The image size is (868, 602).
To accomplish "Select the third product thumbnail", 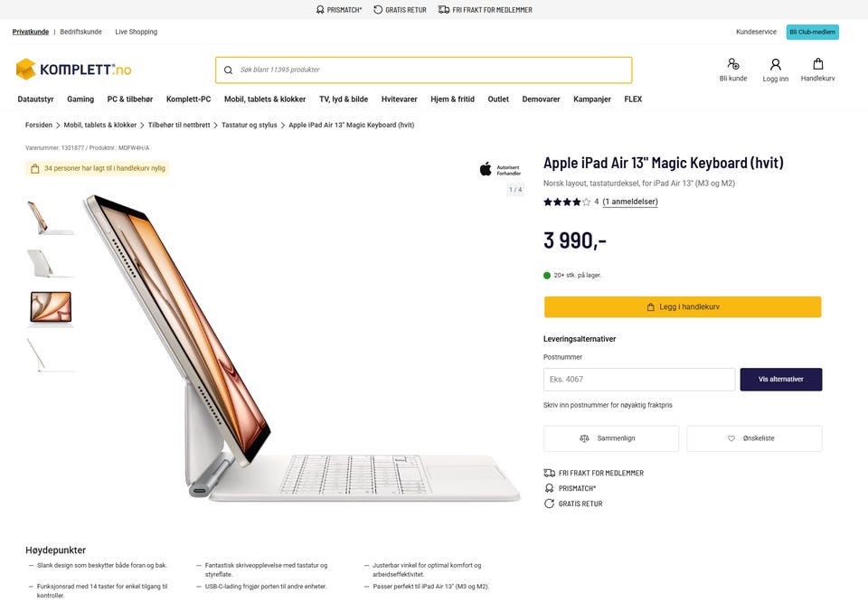I will (51, 306).
